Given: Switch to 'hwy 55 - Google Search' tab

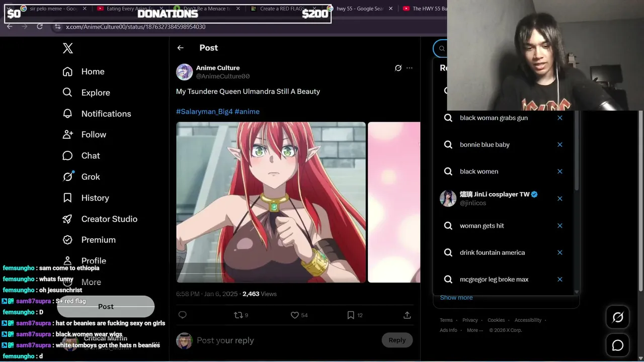Looking at the screenshot, I should click(361, 9).
